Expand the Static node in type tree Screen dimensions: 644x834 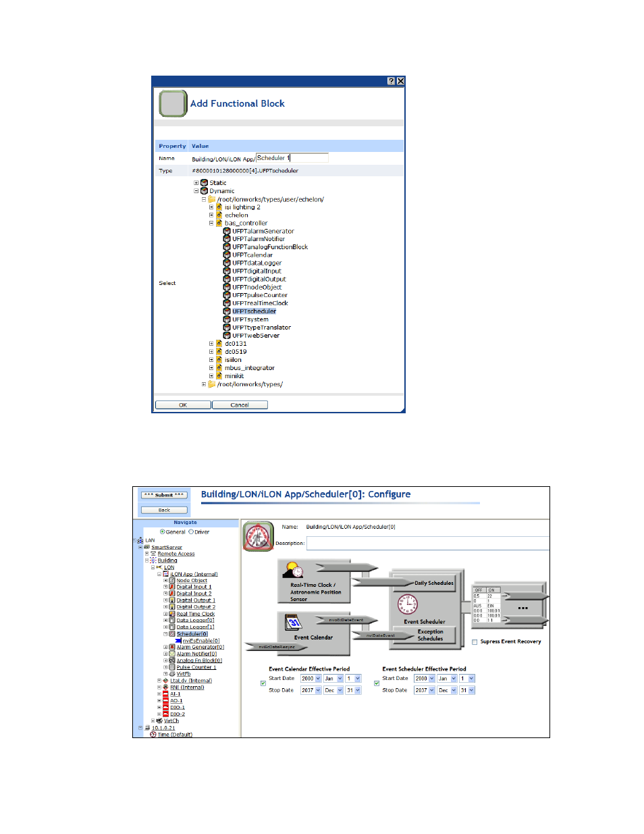click(196, 183)
